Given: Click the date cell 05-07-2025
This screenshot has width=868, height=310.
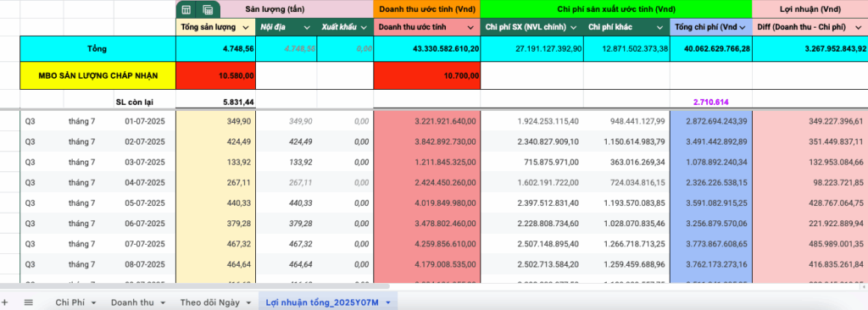Looking at the screenshot, I should tap(145, 202).
